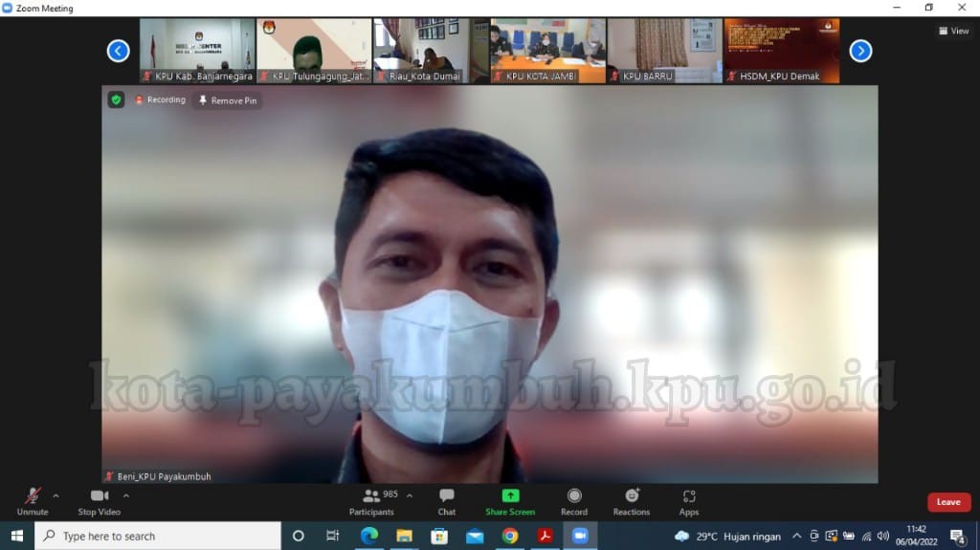Open Microsoft Edge from the taskbar
The width and height of the screenshot is (980, 550).
click(x=368, y=536)
